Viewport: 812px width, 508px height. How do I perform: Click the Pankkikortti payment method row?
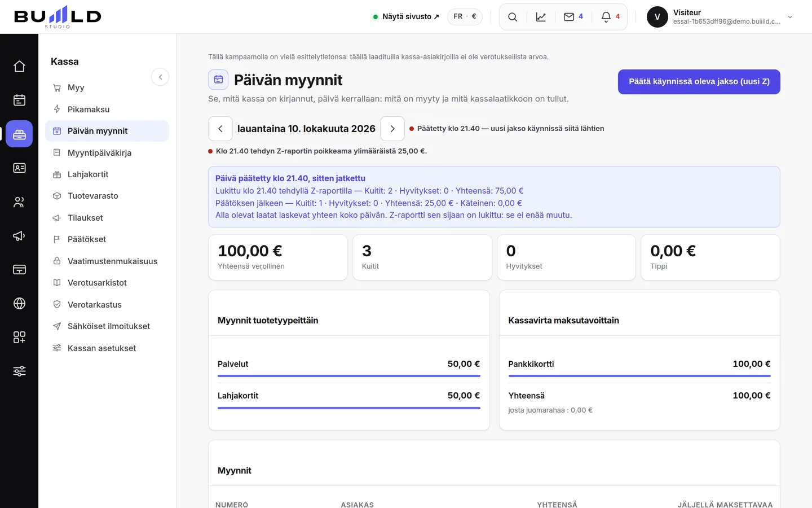(639, 367)
